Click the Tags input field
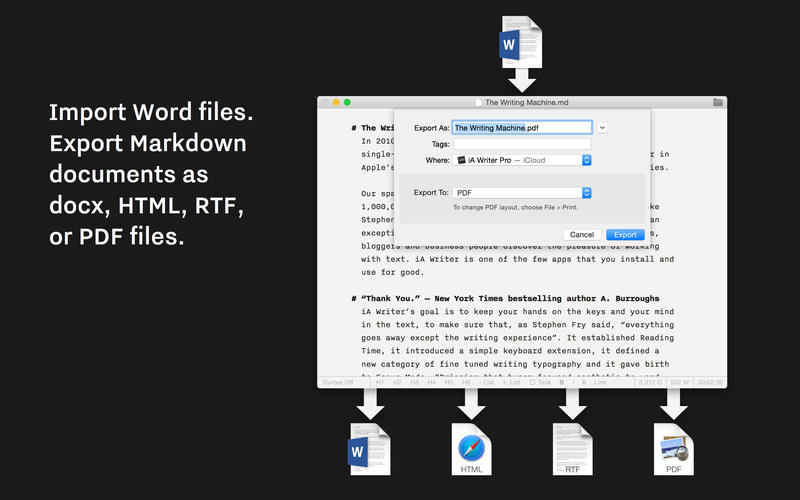Viewport: 800px width, 500px height. click(x=522, y=144)
